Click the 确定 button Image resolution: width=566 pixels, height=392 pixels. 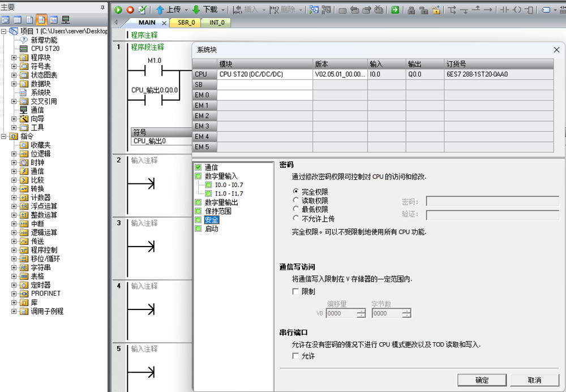[x=482, y=380]
